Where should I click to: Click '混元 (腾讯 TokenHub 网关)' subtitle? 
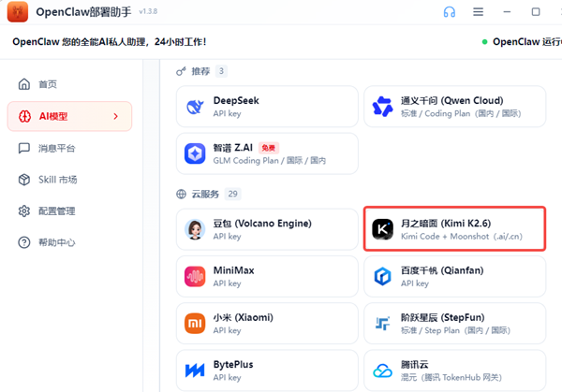[x=451, y=377]
